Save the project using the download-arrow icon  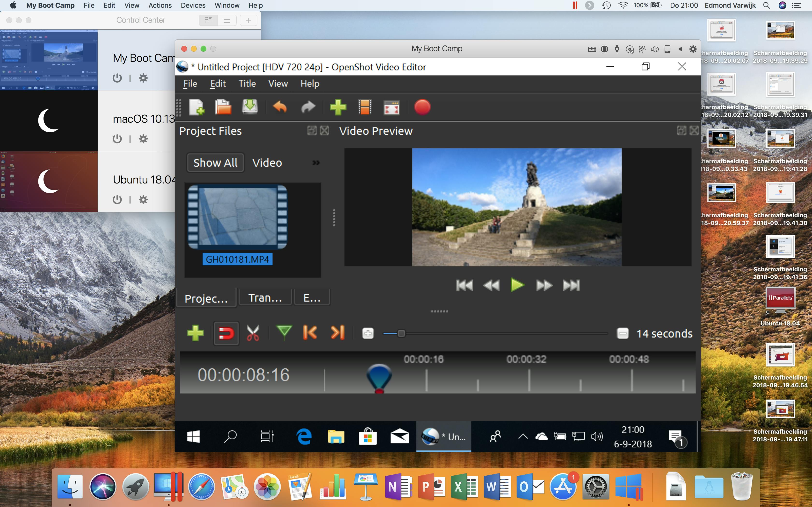[250, 107]
